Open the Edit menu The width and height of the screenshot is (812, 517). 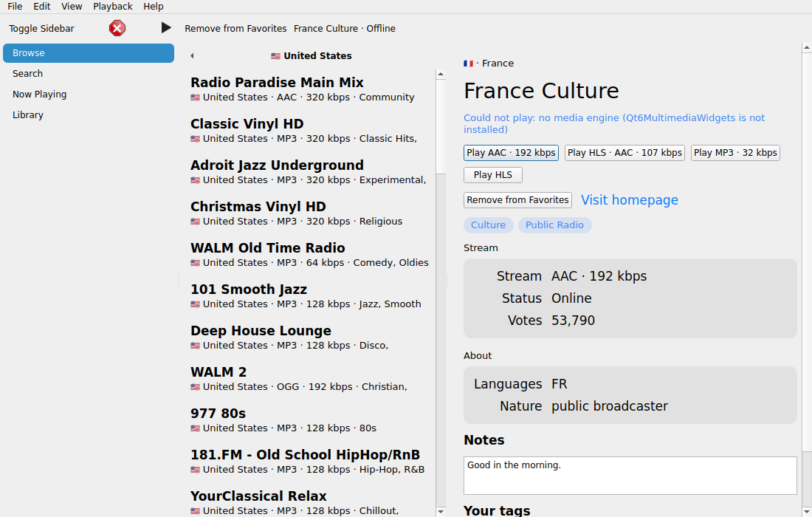tap(42, 6)
